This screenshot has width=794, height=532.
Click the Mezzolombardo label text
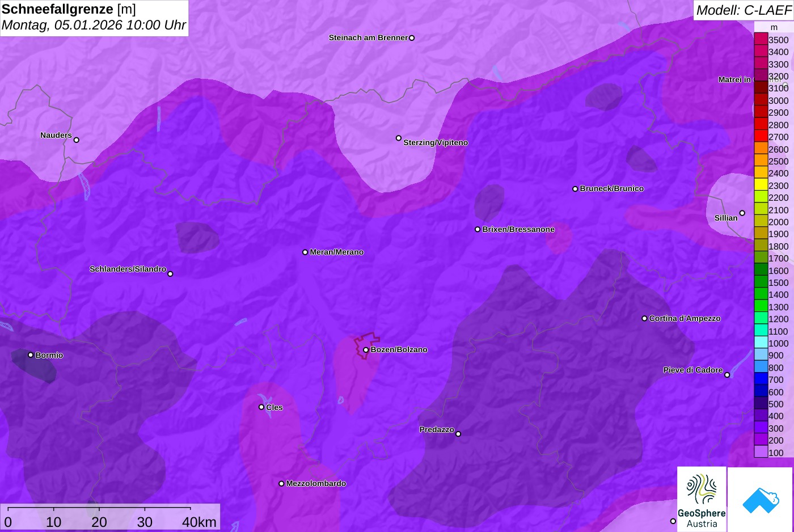click(316, 483)
